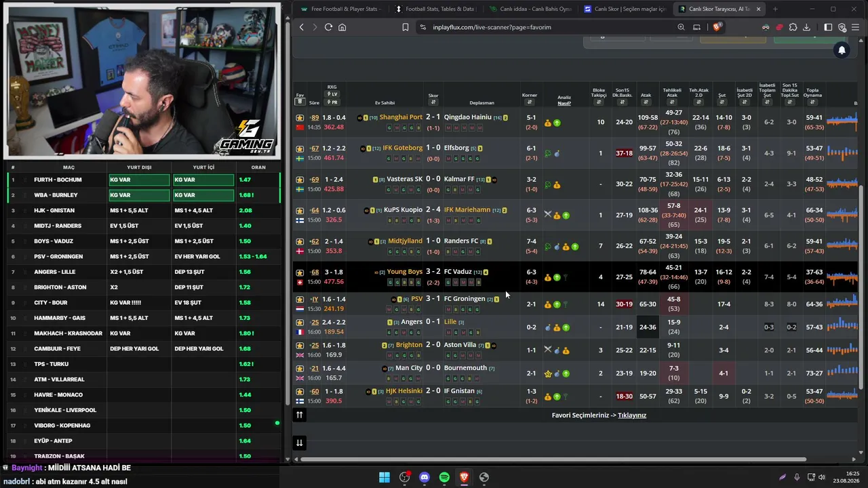Open a new browser tab
Screen dimensions: 868x488
coord(775,9)
